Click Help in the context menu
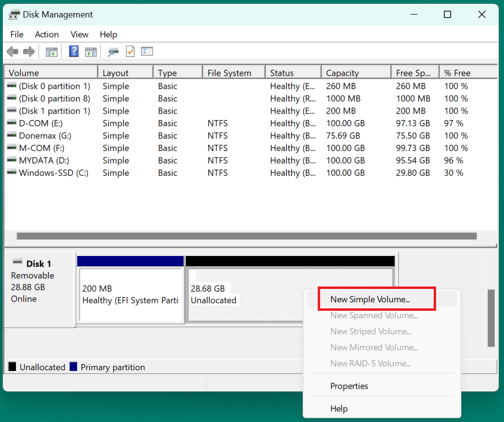This screenshot has width=504, height=422. point(339,408)
